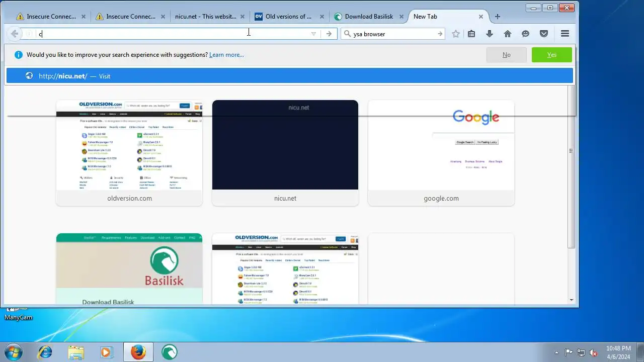Click the Yes button for suggestions
644x362 pixels.
(552, 55)
